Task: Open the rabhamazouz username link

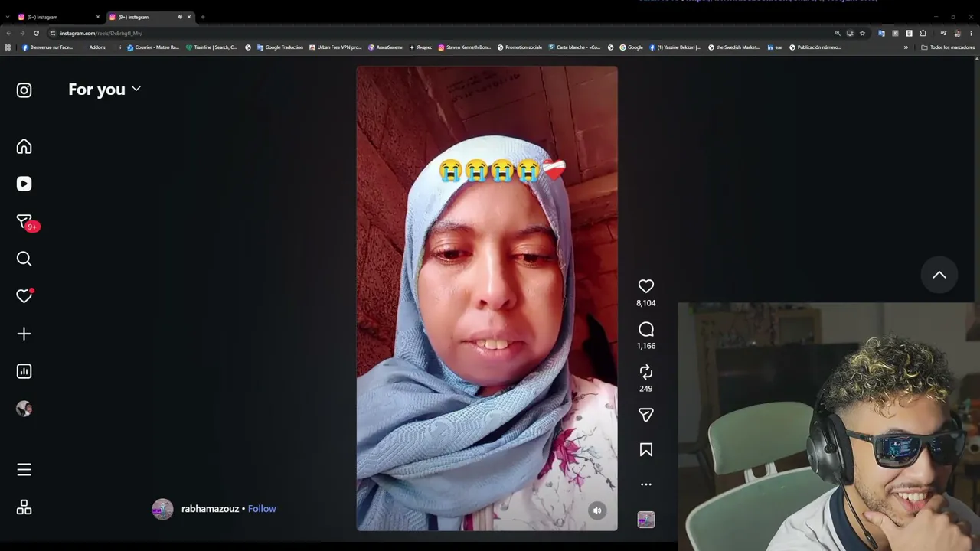Action: click(210, 509)
